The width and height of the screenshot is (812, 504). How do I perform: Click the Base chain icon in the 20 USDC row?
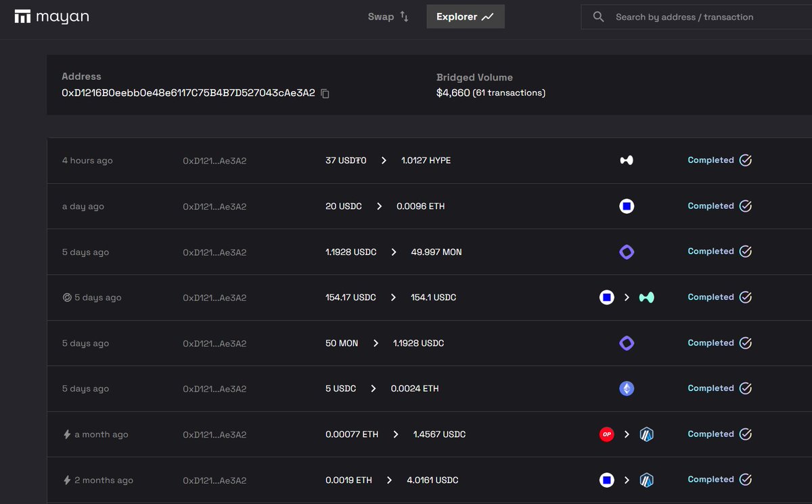click(x=627, y=206)
